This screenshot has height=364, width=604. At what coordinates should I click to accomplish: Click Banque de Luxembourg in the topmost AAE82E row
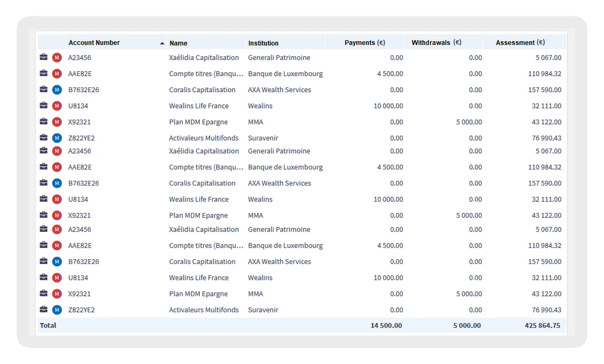tap(285, 74)
